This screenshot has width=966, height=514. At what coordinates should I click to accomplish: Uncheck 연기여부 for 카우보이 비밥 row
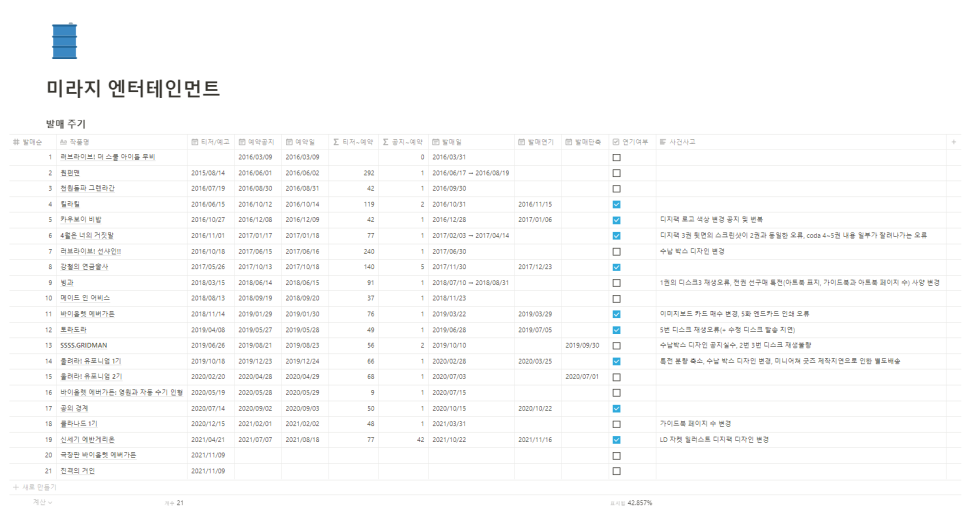617,220
